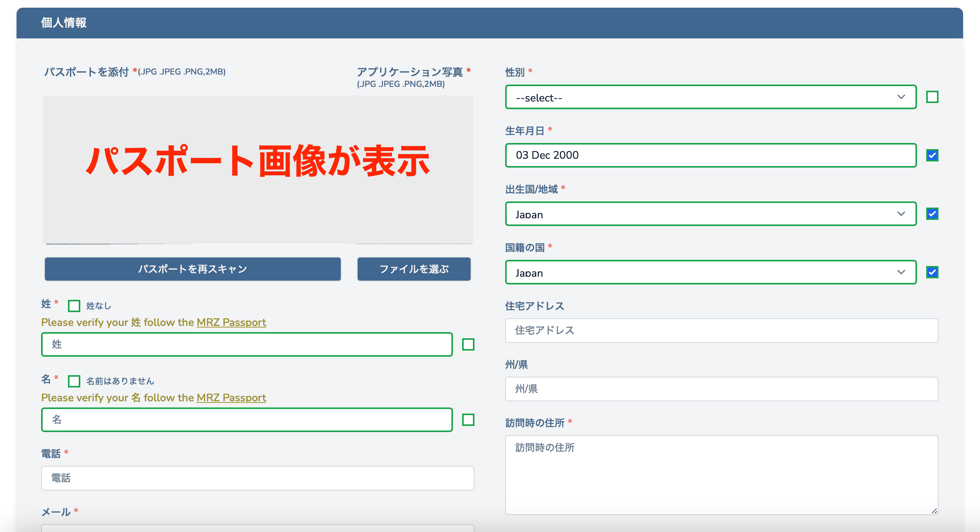The image size is (980, 532).
Task: Enable the 姓なし checkbox
Action: tap(74, 306)
